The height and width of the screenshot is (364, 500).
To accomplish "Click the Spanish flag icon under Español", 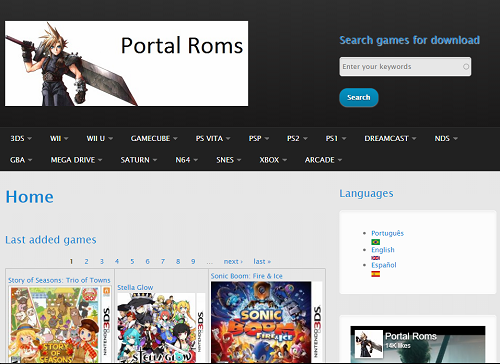I will (375, 274).
